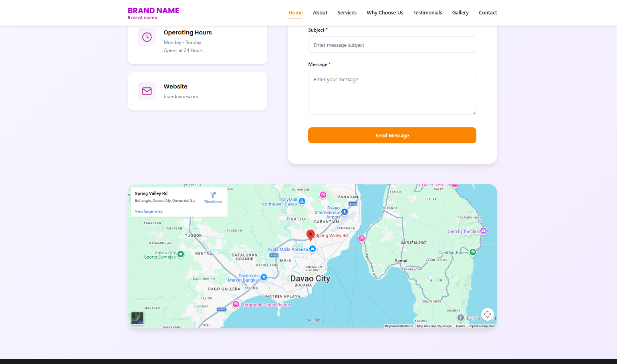Focus the message subject input field
Screen dimensions: 617x364
point(392,45)
